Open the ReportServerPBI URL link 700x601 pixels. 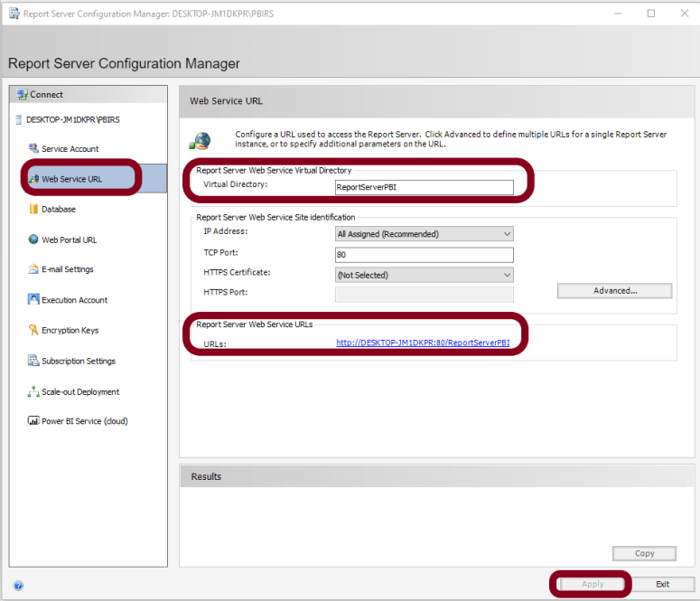tap(423, 343)
